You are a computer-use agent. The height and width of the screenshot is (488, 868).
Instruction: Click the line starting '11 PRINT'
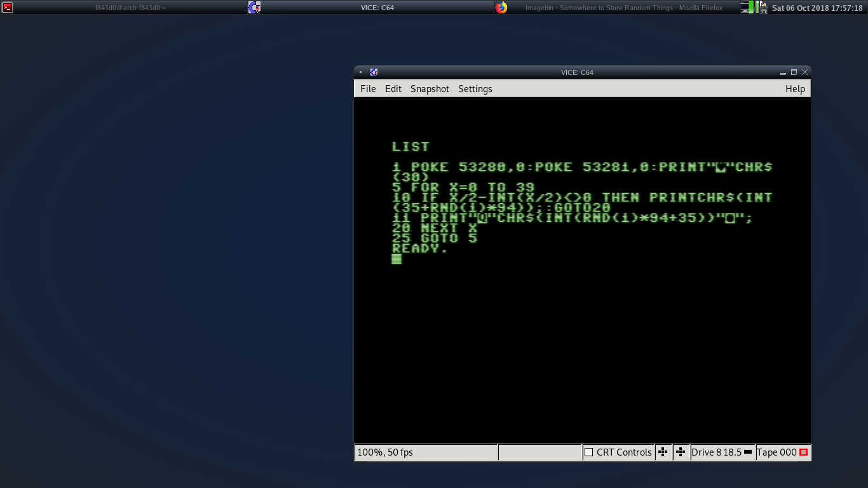click(572, 218)
